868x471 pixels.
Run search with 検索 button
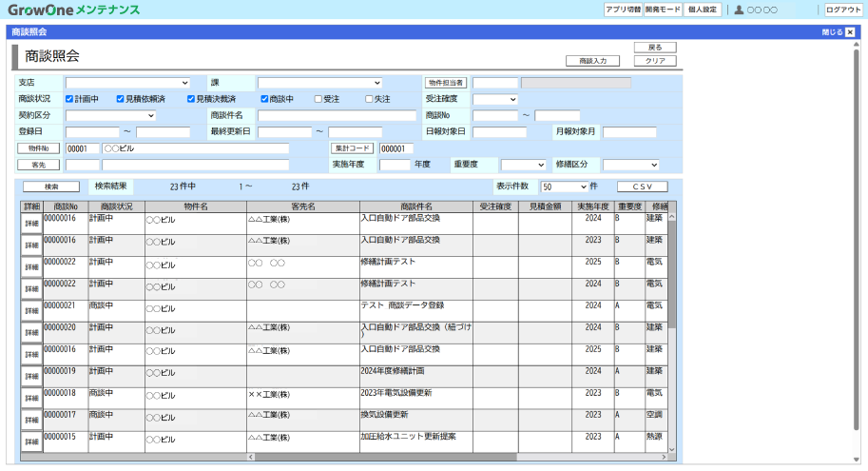coord(51,186)
